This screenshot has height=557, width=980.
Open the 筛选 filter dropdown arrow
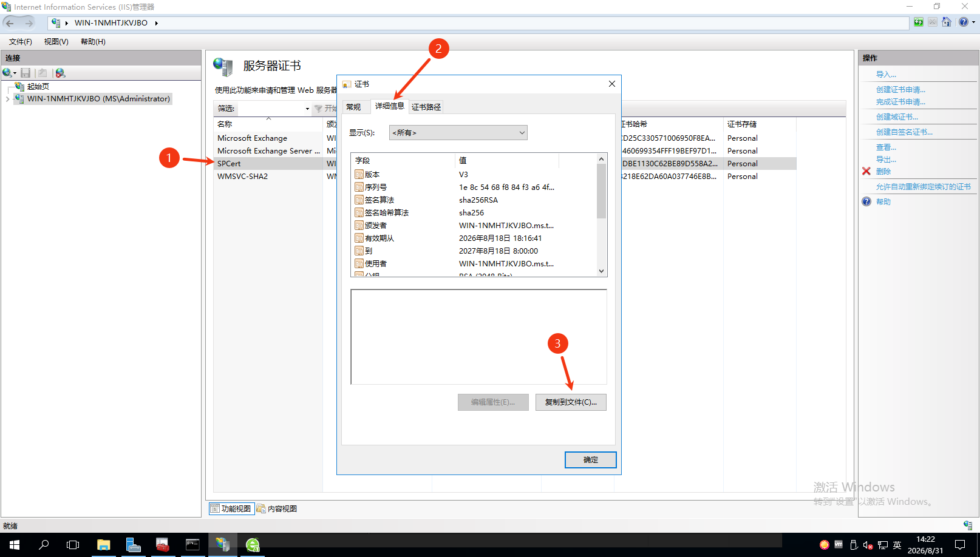[x=307, y=109]
